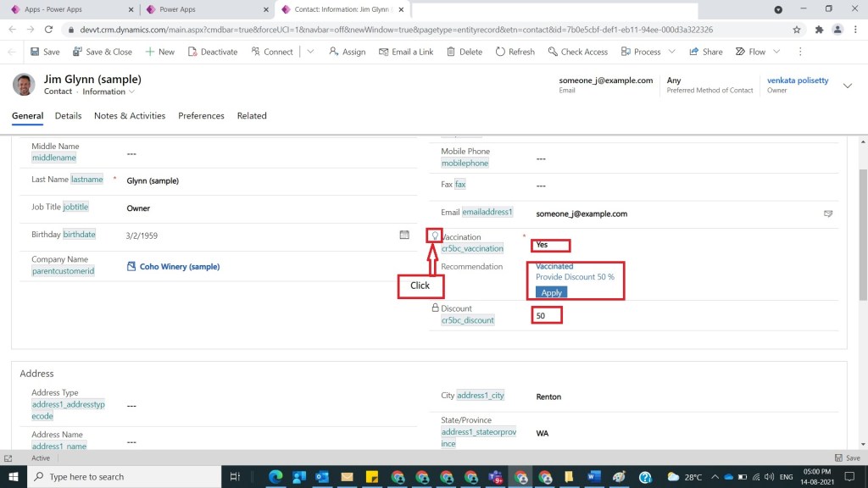This screenshot has width=868, height=488.
Task: Expand the dropdown arrow next to Connect
Action: click(310, 52)
